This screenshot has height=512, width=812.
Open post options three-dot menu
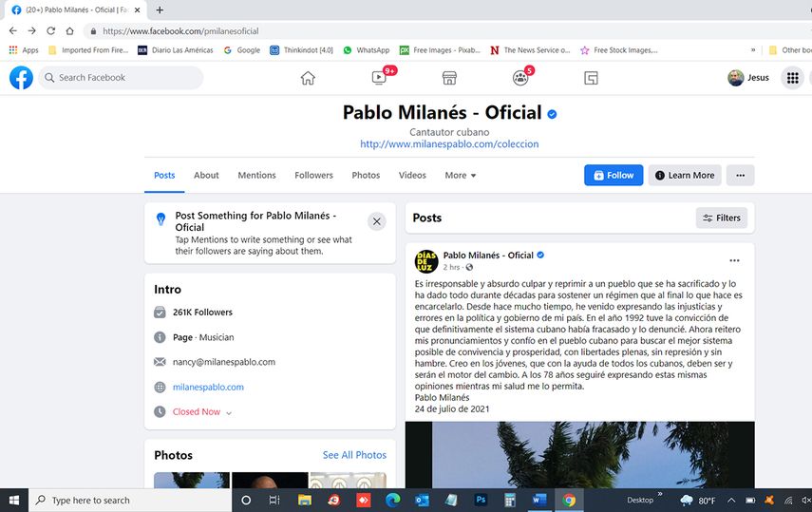(x=734, y=260)
